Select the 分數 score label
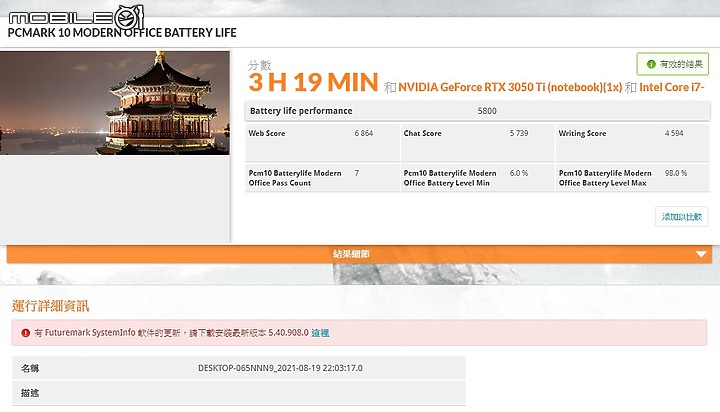 [x=260, y=65]
